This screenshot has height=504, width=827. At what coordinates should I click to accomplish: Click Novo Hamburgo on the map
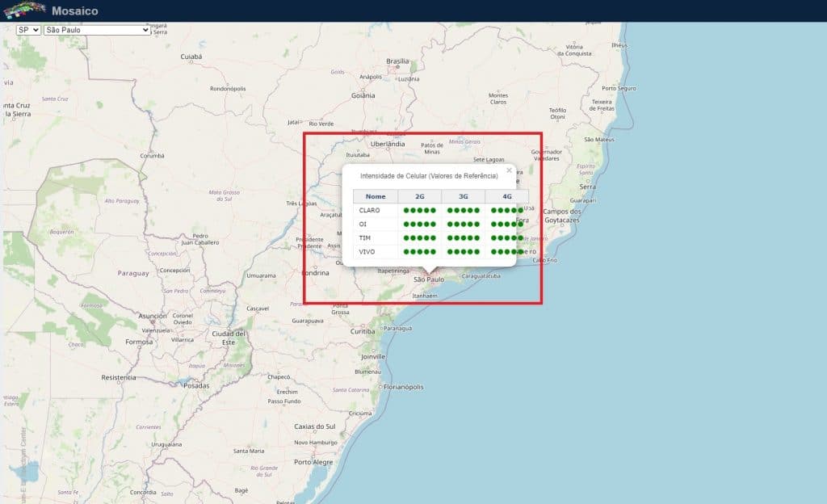(316, 443)
